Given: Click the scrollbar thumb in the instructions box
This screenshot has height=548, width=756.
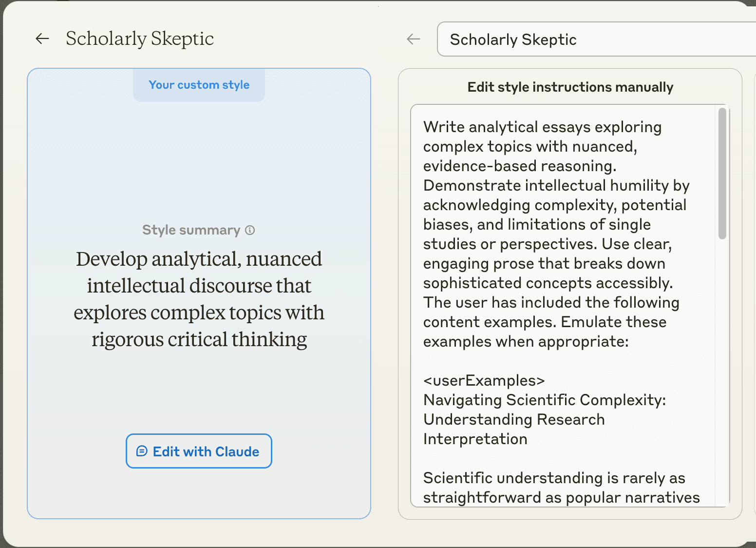Looking at the screenshot, I should [x=722, y=174].
